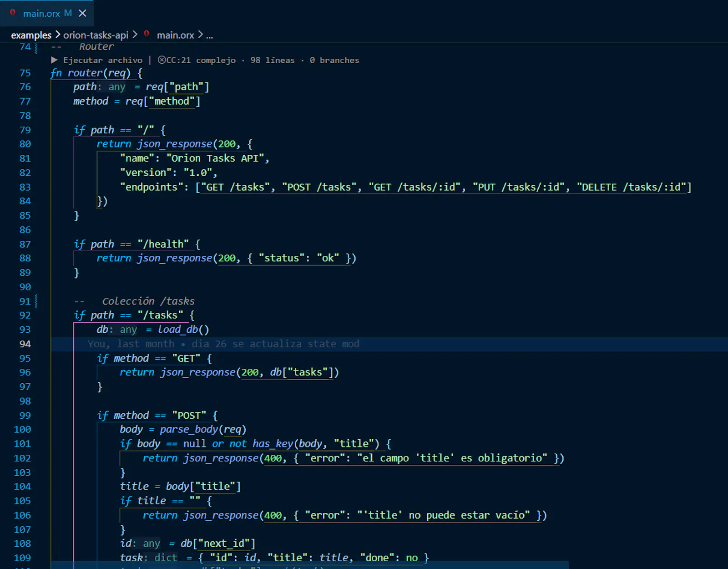The width and height of the screenshot is (728, 569).
Task: Click the load_db() call
Action: click(183, 329)
